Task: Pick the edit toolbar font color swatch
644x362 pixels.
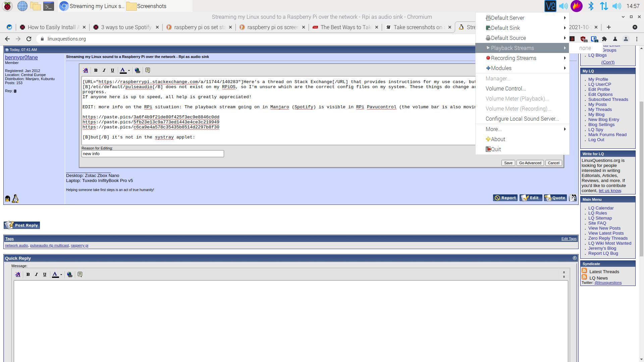Action: pyautogui.click(x=123, y=70)
